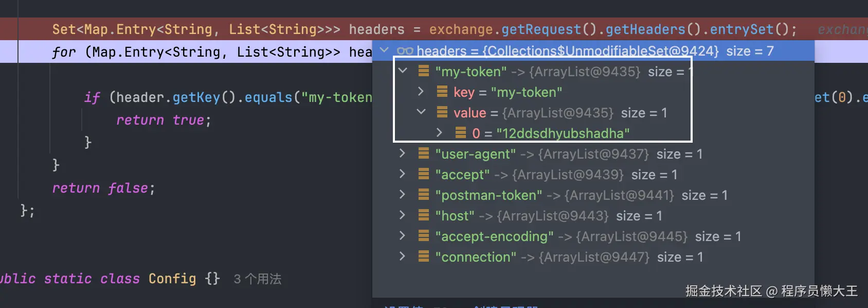Image resolution: width=868 pixels, height=308 pixels.
Task: Expand the key = "my-token" node
Action: [421, 92]
